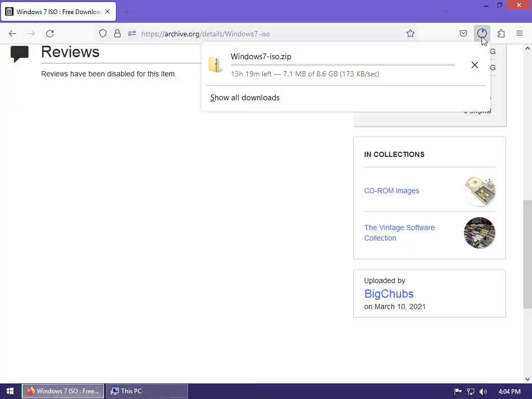Open network status tray icon
The width and height of the screenshot is (532, 399).
[471, 392]
